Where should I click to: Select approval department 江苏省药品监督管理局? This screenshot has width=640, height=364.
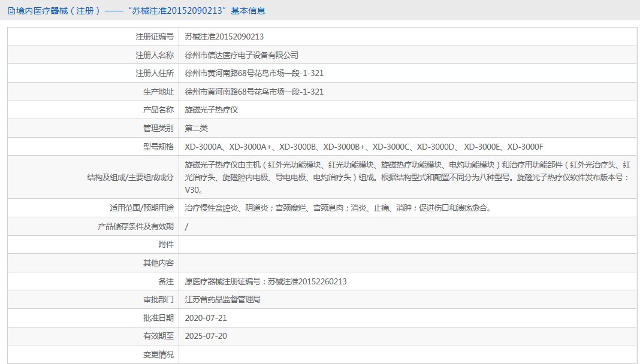222,299
